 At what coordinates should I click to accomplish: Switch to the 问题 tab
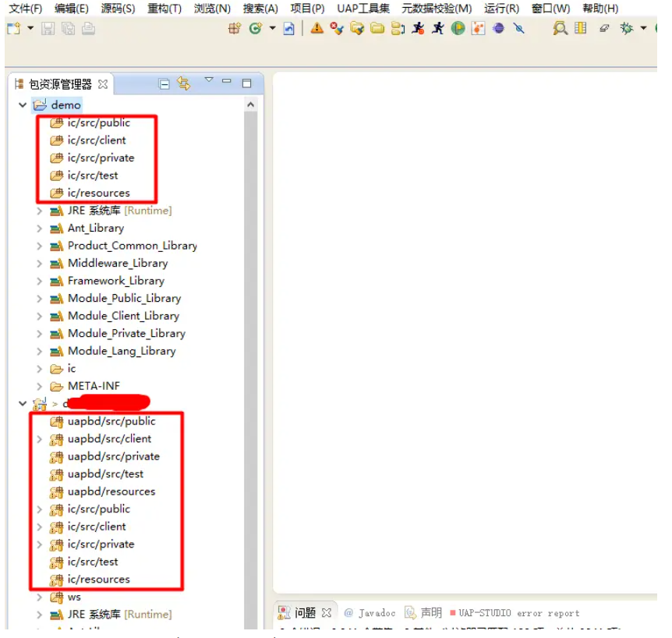click(305, 613)
